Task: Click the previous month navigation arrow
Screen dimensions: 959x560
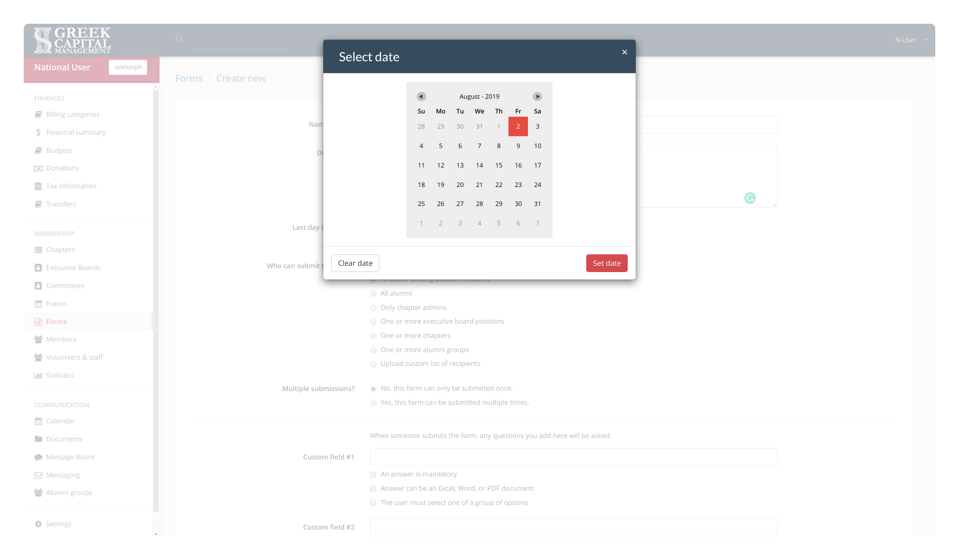Action: tap(421, 96)
